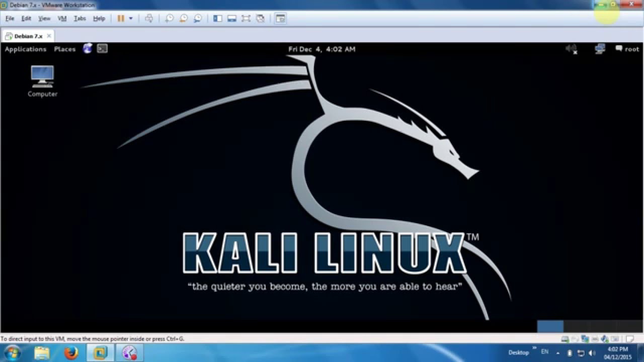The height and width of the screenshot is (362, 644).
Task: Switch to Unity mode toolbar icon
Action: [260, 19]
